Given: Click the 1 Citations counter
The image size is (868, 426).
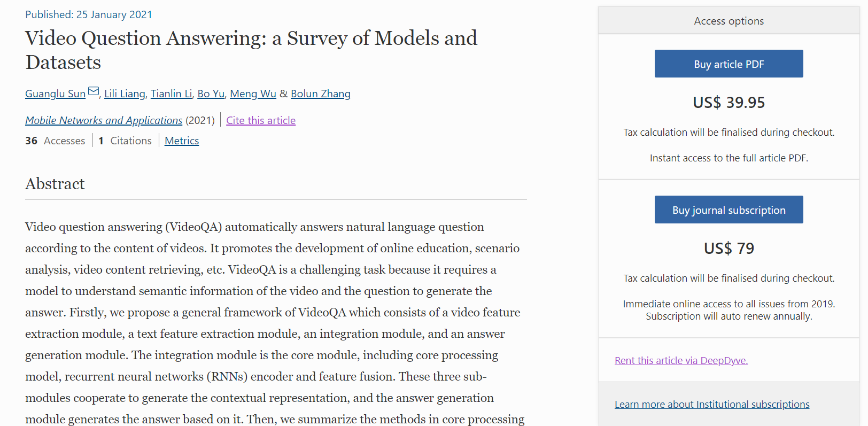Looking at the screenshot, I should [124, 141].
